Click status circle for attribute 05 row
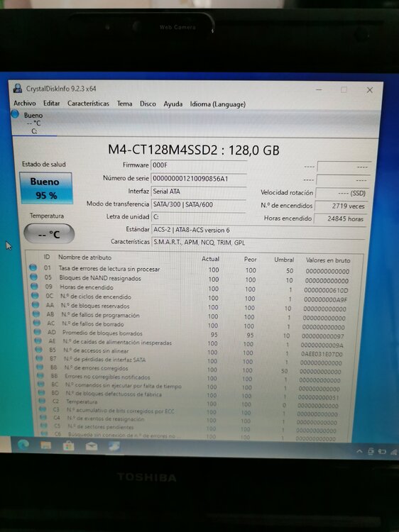This screenshot has height=532, width=399. tap(33, 277)
